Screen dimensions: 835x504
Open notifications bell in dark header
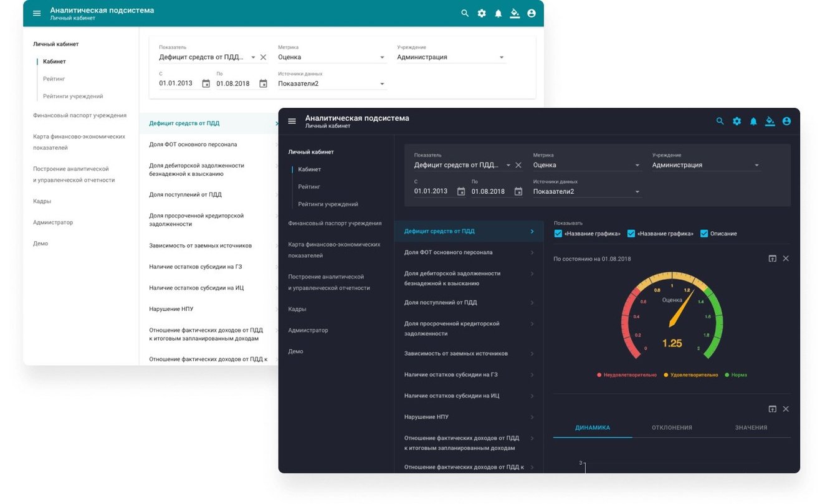tap(753, 121)
